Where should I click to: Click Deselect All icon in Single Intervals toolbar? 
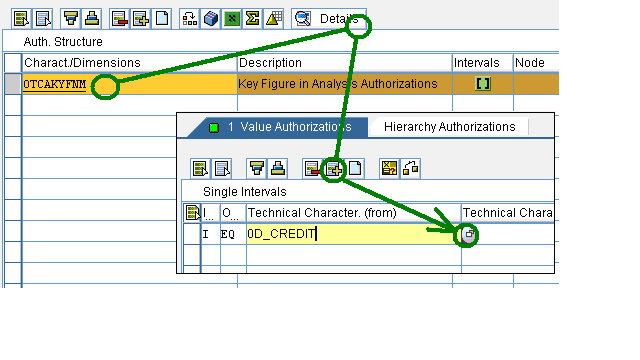pyautogui.click(x=222, y=168)
